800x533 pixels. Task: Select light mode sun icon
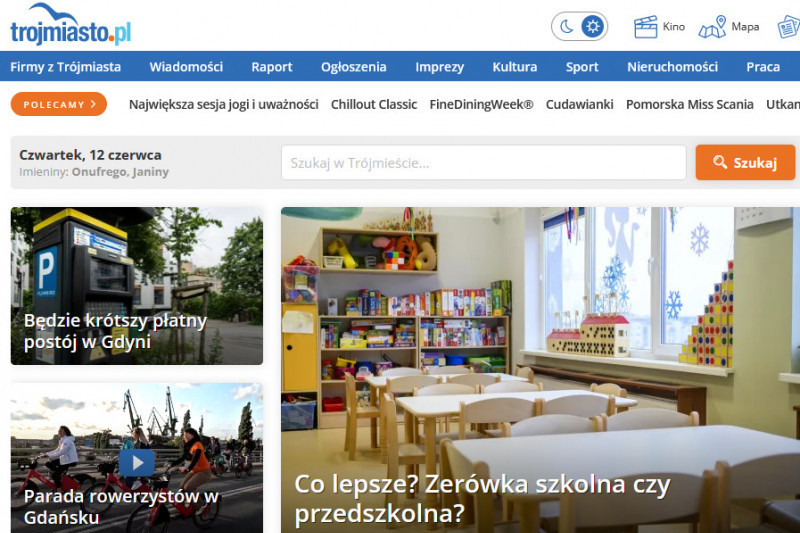tap(592, 27)
